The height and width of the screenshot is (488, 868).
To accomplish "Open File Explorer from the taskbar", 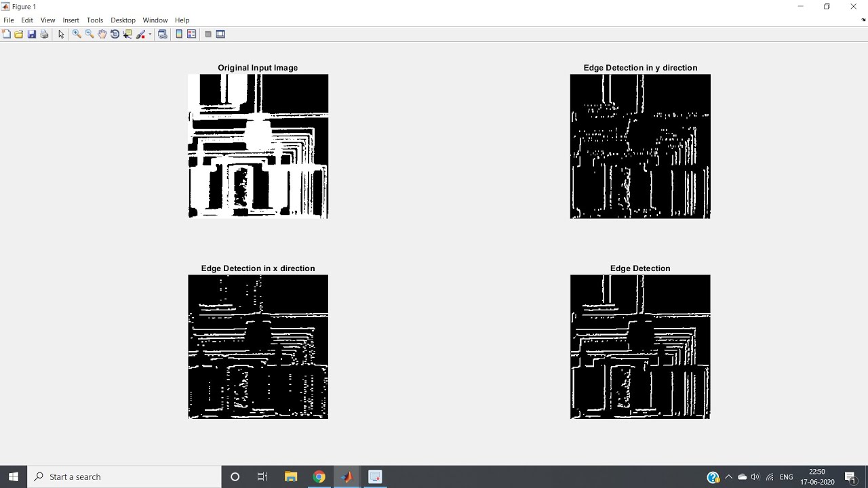I will tap(291, 476).
